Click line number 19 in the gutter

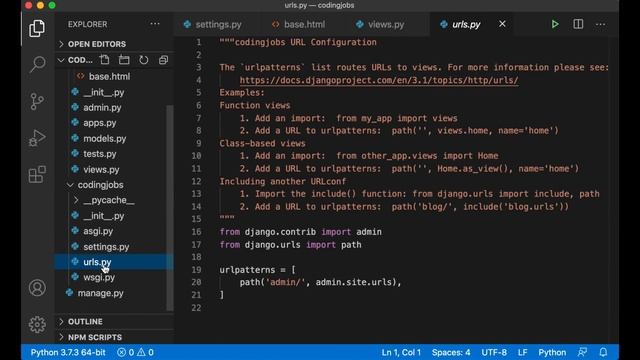click(196, 270)
